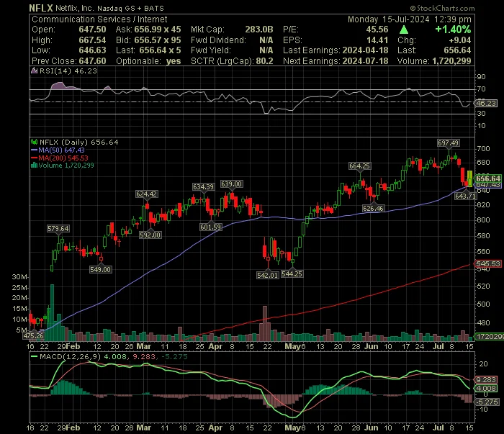Image resolution: width=504 pixels, height=434 pixels.
Task: Click the Mkt Cap 283.0B value
Action: point(259,30)
